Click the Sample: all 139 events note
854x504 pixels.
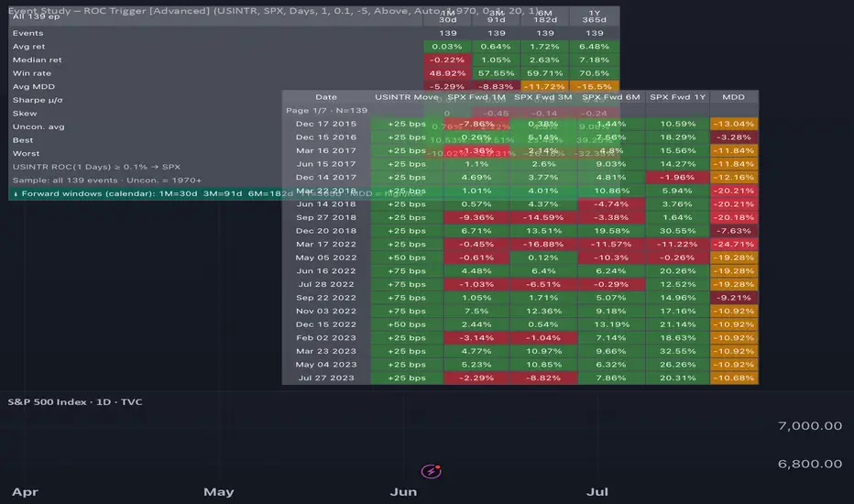[x=106, y=180]
